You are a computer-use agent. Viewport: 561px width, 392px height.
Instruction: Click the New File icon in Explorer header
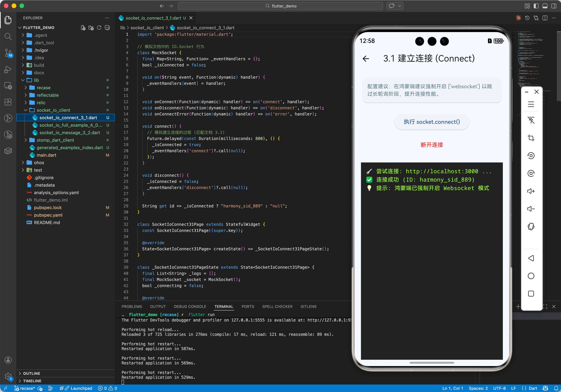tap(83, 28)
